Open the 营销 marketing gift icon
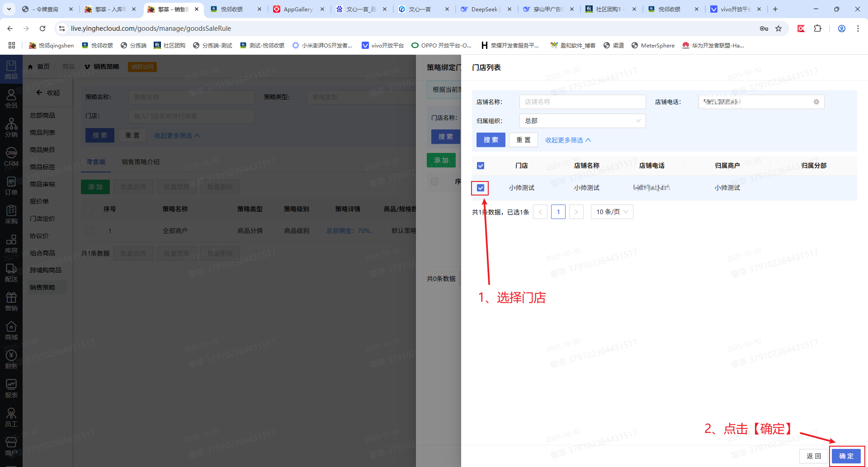Viewport: 868px width, 467px height. pyautogui.click(x=11, y=301)
